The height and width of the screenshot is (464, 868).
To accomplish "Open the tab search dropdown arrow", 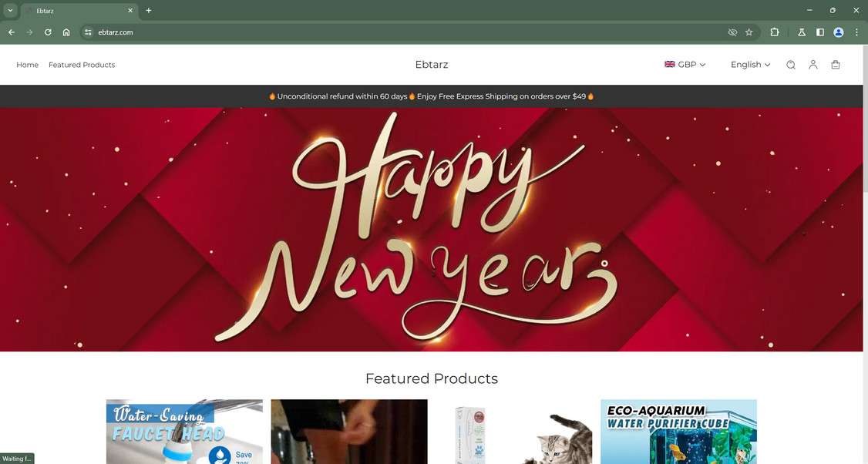I will point(10,10).
